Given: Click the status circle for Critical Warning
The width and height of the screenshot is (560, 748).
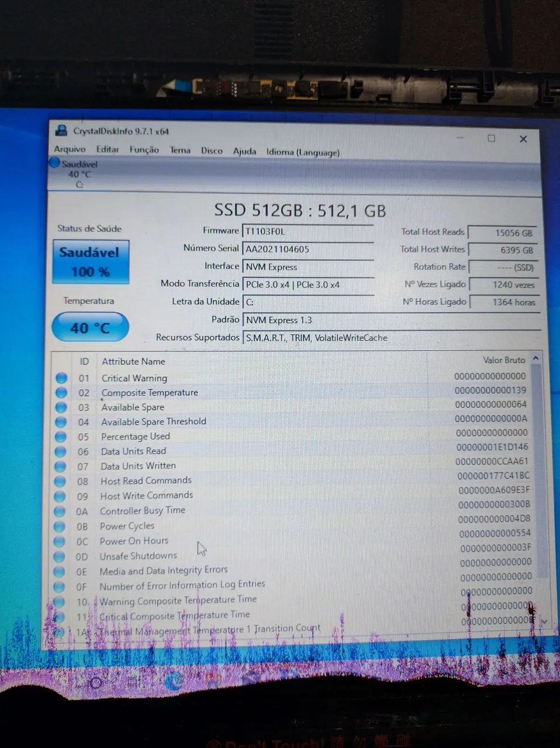Looking at the screenshot, I should [x=61, y=378].
